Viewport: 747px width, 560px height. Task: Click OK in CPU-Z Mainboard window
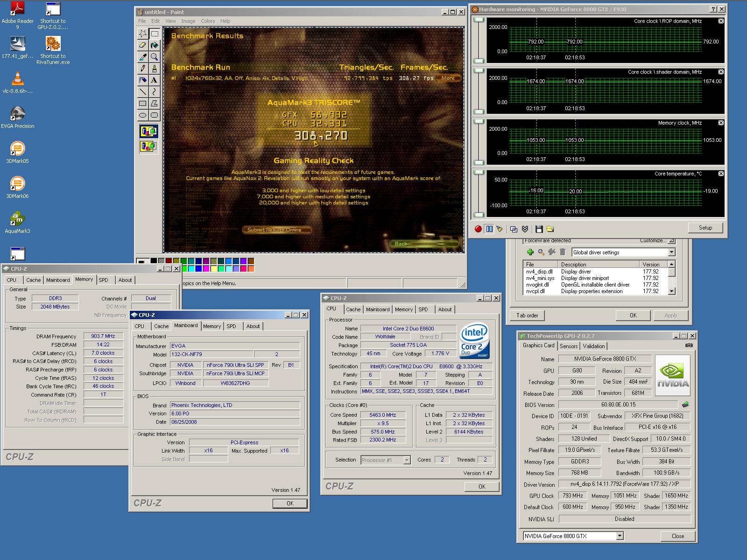pyautogui.click(x=290, y=504)
